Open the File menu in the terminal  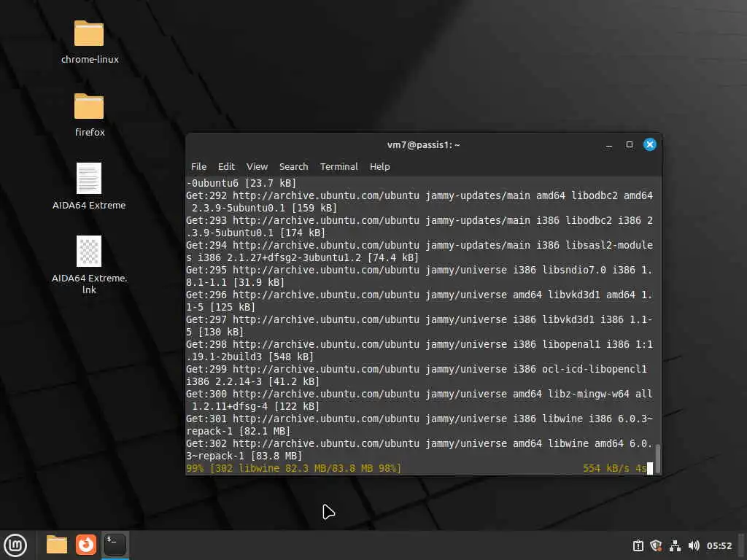198,167
